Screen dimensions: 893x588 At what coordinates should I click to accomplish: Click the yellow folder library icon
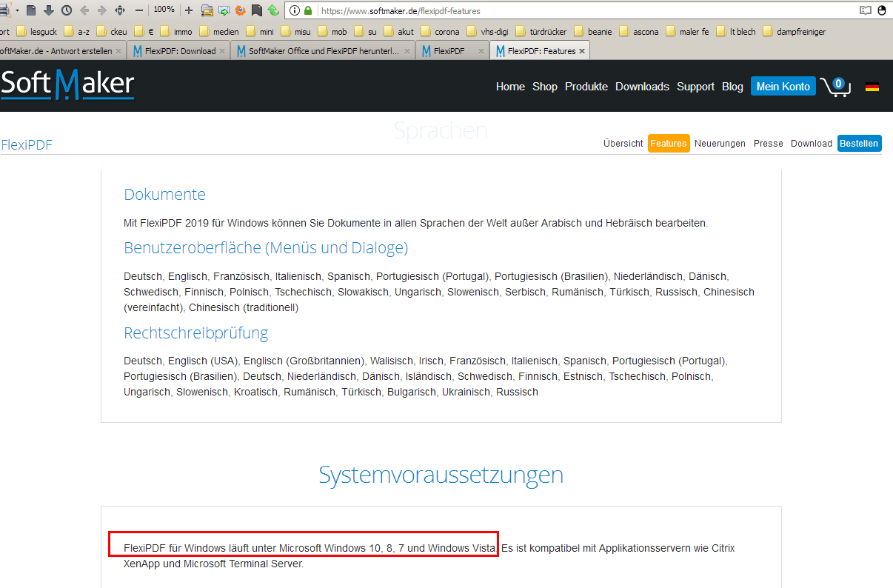(x=207, y=10)
